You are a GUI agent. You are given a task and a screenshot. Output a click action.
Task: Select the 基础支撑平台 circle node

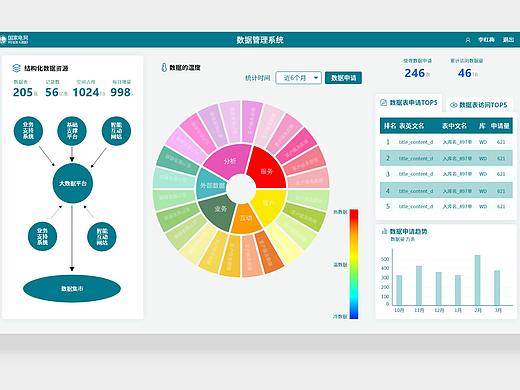point(72,131)
